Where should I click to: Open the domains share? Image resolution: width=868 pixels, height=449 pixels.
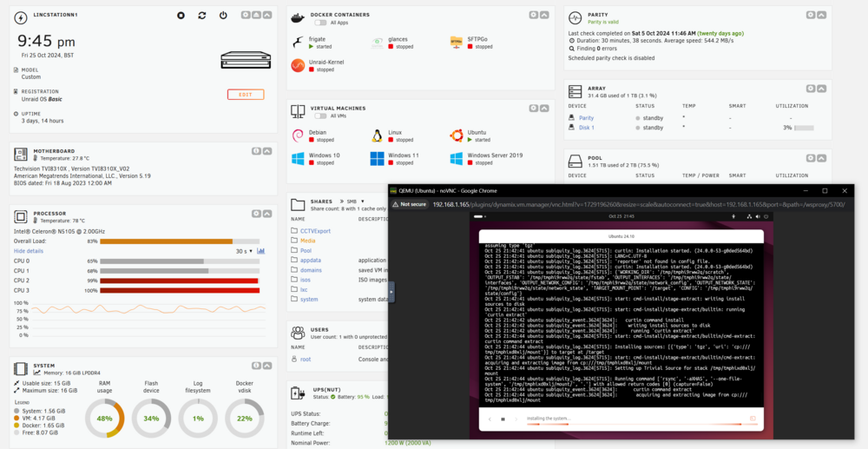click(311, 270)
